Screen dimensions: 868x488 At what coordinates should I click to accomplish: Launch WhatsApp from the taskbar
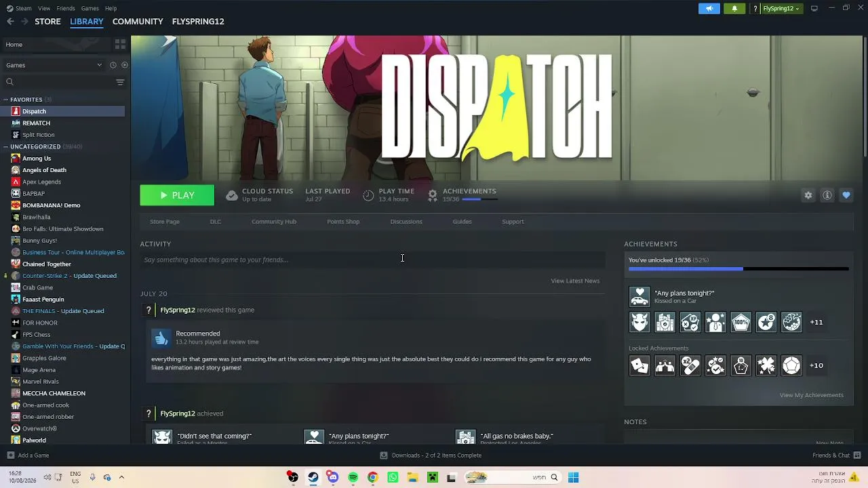click(393, 477)
